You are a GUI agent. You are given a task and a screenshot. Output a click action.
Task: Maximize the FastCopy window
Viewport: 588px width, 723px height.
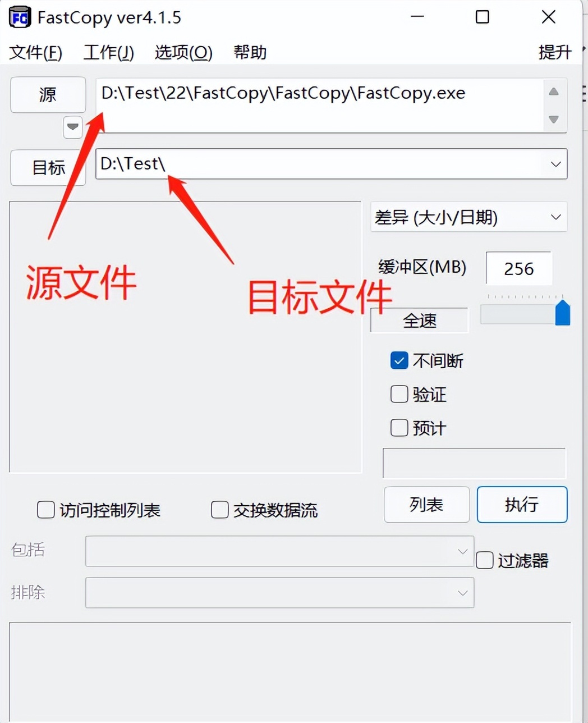pos(482,17)
